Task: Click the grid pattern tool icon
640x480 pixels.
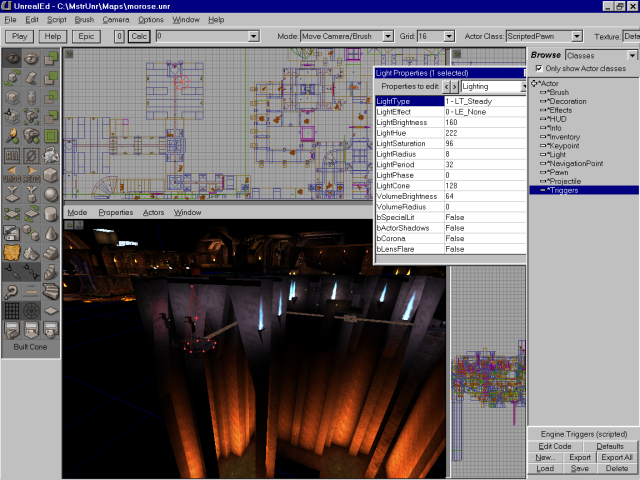Action: pos(13,310)
